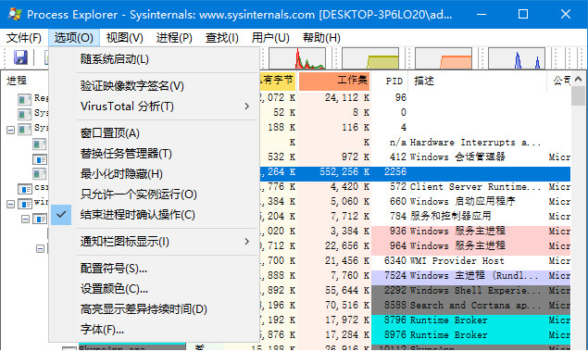Viewport: 588px width, 364px height.
Task: Click the save floppy disk toolbar icon
Action: pos(20,57)
